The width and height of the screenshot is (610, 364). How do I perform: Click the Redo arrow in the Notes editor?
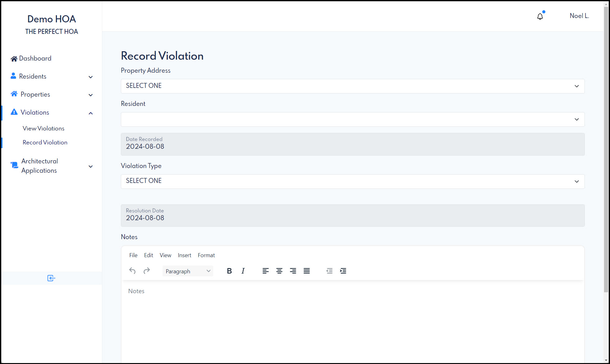[147, 271]
